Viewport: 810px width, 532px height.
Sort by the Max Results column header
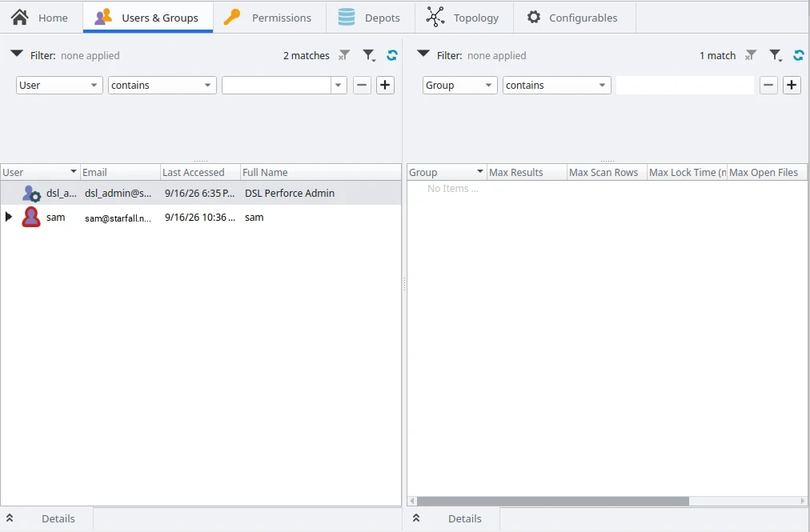point(527,172)
